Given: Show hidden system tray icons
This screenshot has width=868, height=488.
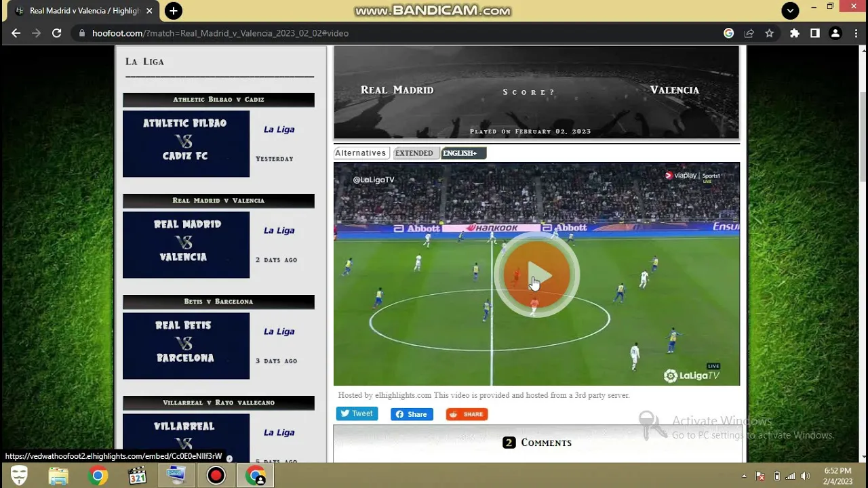Looking at the screenshot, I should coord(744,476).
